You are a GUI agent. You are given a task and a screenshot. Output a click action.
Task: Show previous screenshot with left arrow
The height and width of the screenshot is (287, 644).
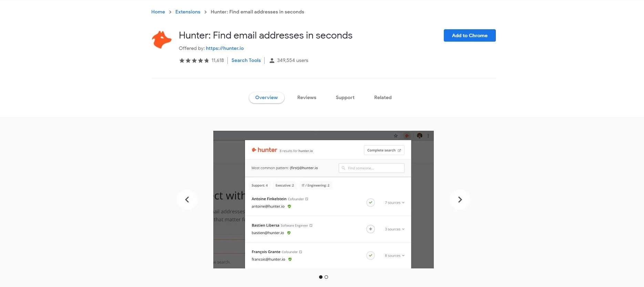[x=187, y=200]
